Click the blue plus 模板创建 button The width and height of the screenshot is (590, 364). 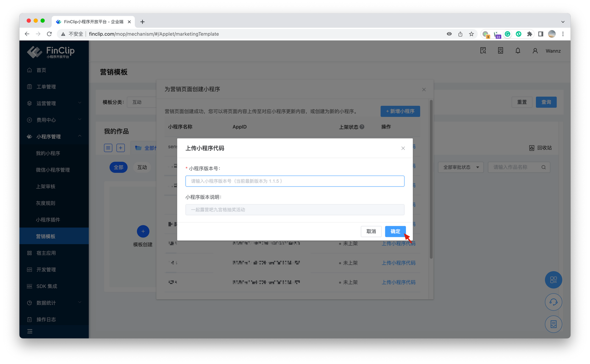coord(143,231)
